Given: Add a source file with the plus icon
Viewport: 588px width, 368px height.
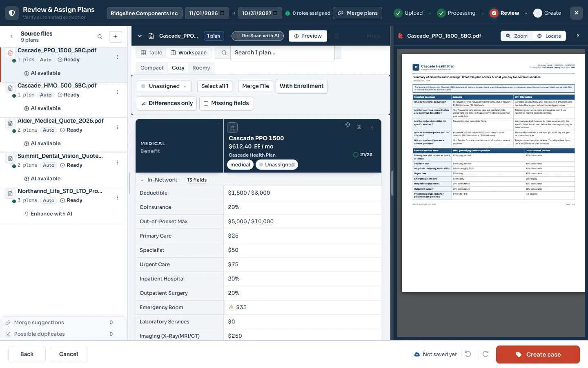Looking at the screenshot, I should pos(116,36).
